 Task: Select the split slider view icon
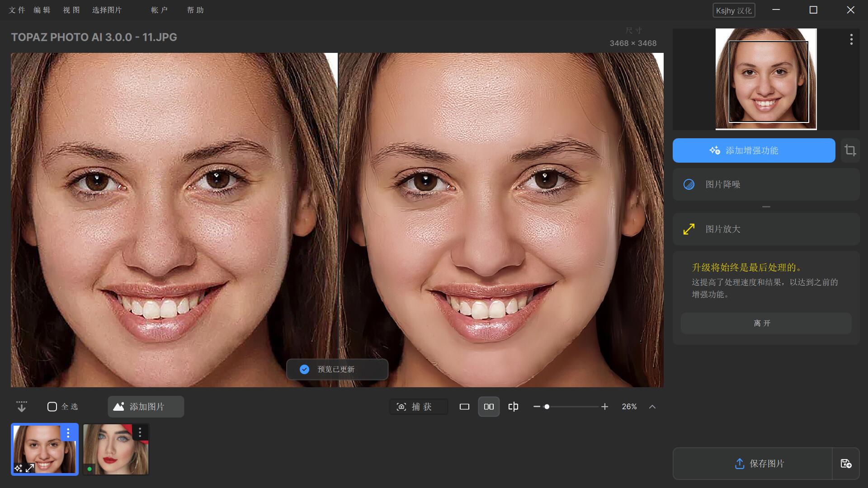513,407
